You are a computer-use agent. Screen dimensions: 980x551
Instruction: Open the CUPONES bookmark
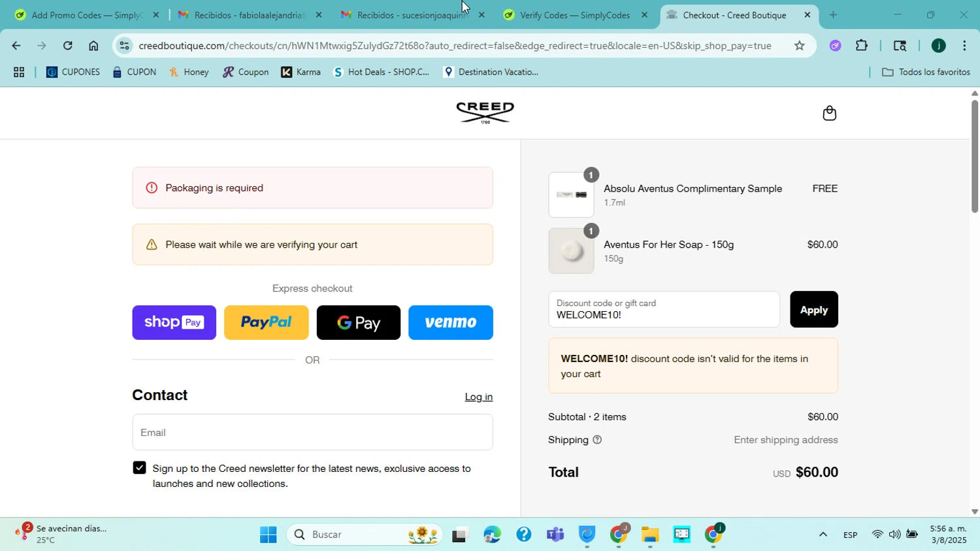(73, 73)
